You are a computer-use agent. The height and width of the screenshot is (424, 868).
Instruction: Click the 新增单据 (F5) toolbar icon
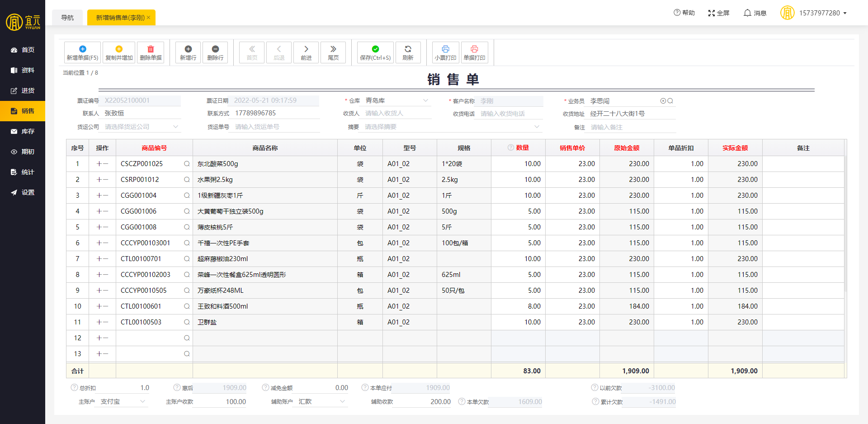coord(82,49)
